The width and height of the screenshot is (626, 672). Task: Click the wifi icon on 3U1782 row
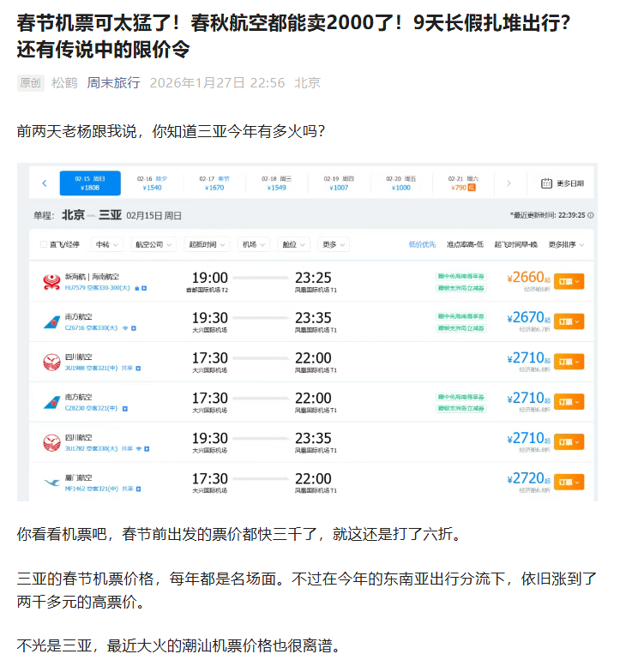click(x=139, y=449)
